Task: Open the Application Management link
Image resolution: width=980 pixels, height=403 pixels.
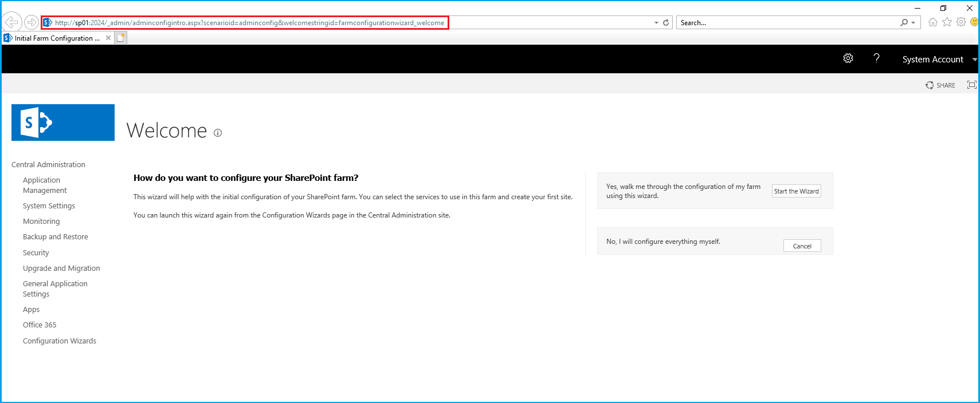Action: click(x=45, y=185)
